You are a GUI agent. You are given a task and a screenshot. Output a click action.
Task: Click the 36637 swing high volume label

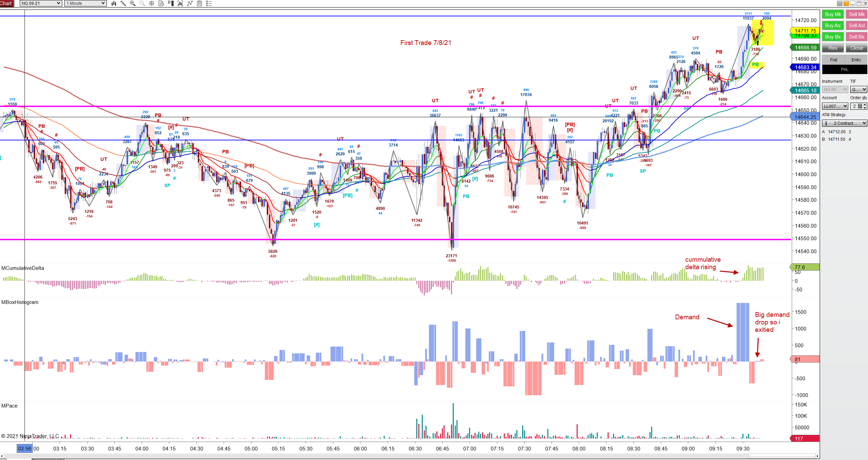pos(435,116)
